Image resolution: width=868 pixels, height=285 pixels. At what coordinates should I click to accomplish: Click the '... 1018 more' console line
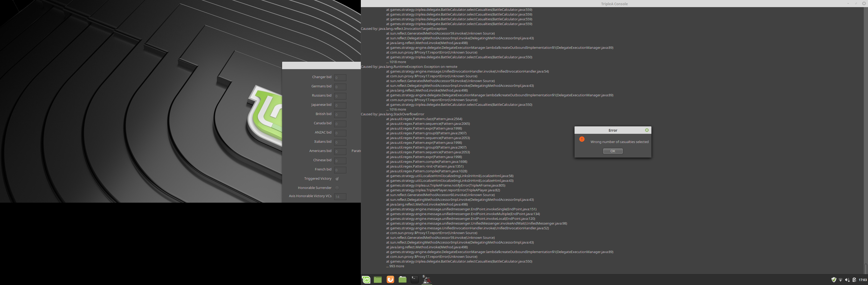(x=396, y=62)
